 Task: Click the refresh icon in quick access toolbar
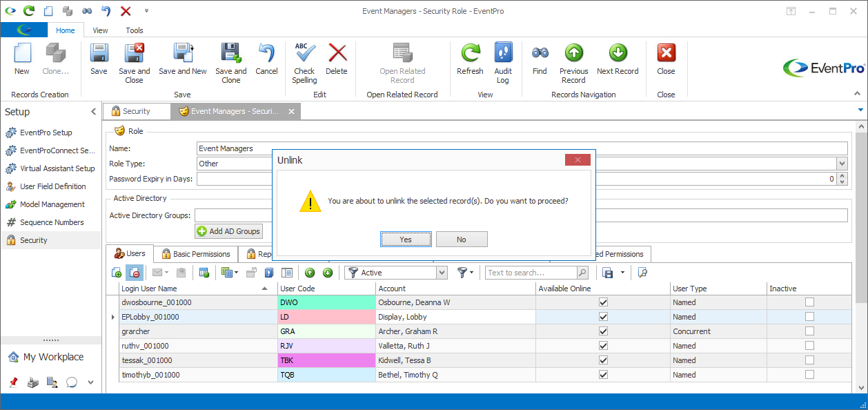coord(29,10)
